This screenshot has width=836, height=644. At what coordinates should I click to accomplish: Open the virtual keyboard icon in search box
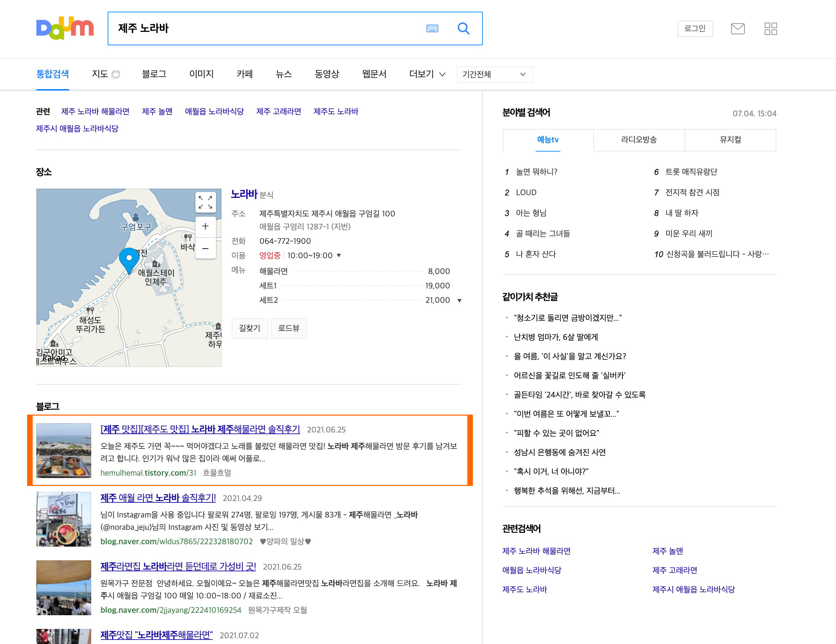(x=432, y=28)
